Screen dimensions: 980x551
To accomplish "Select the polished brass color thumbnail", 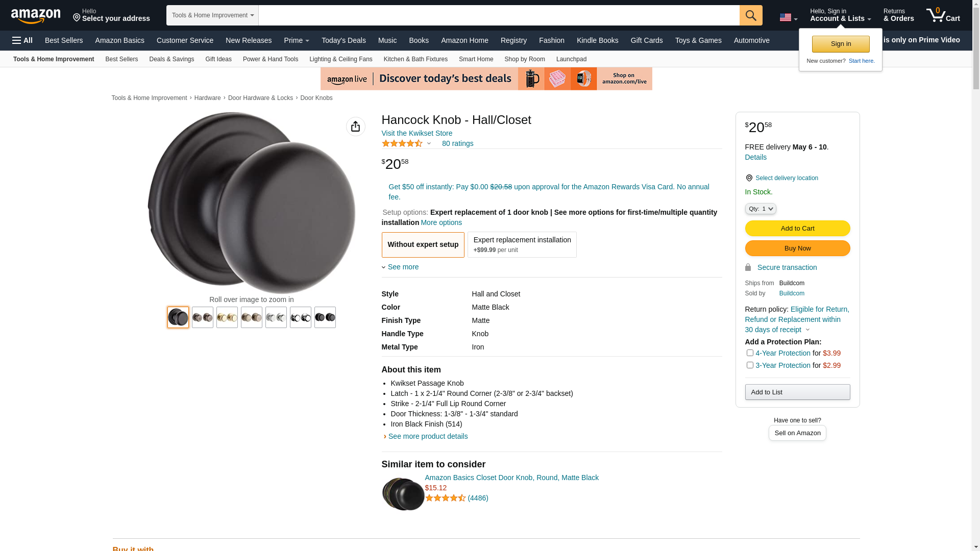I will point(227,317).
